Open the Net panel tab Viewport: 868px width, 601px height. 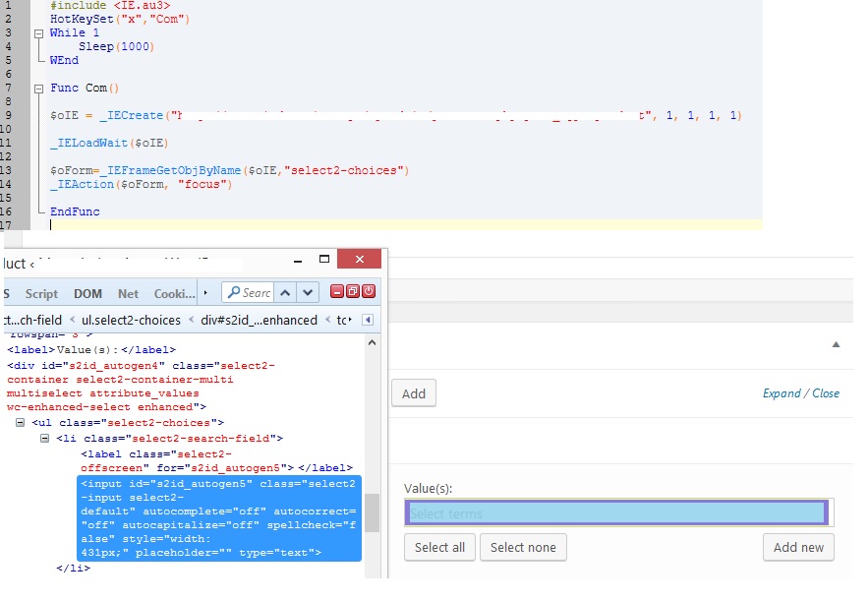point(129,293)
